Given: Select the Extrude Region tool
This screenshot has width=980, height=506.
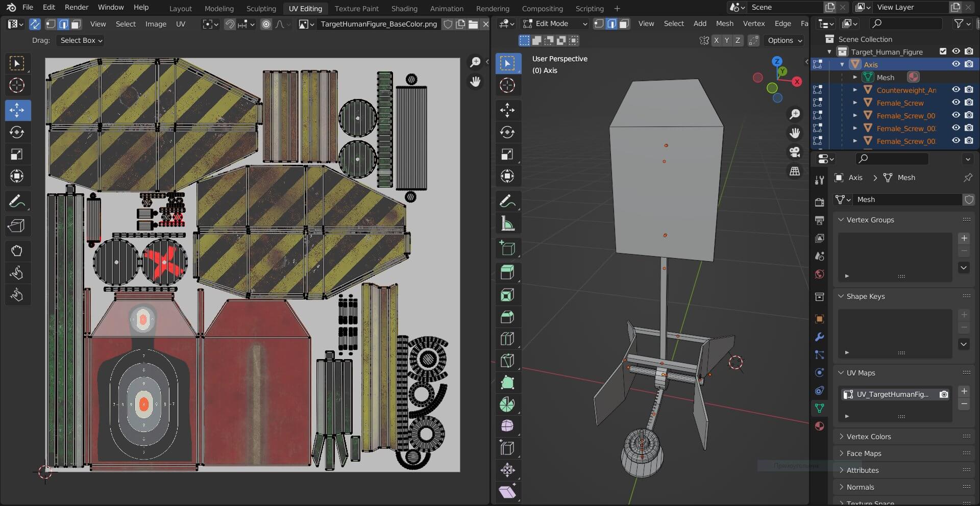Looking at the screenshot, I should (507, 272).
